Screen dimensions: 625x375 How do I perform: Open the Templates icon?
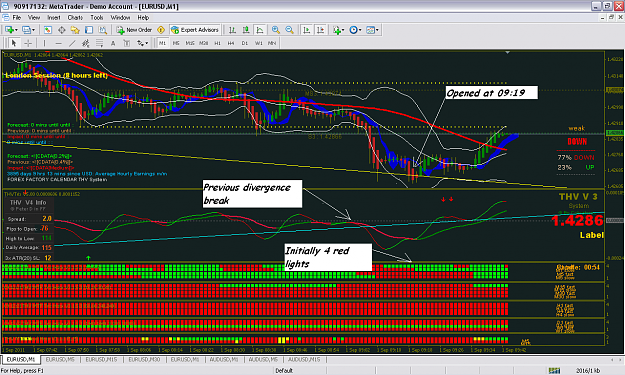point(370,30)
